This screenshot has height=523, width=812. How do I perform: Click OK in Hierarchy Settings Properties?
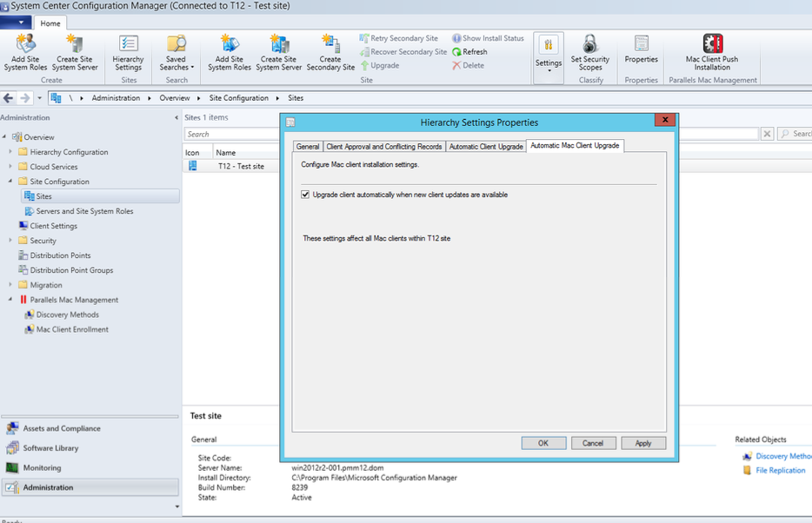[543, 443]
